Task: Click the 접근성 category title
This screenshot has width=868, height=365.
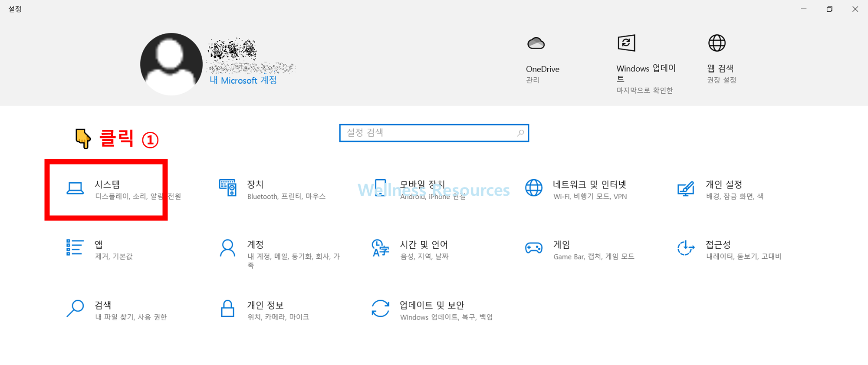Action: tap(718, 244)
